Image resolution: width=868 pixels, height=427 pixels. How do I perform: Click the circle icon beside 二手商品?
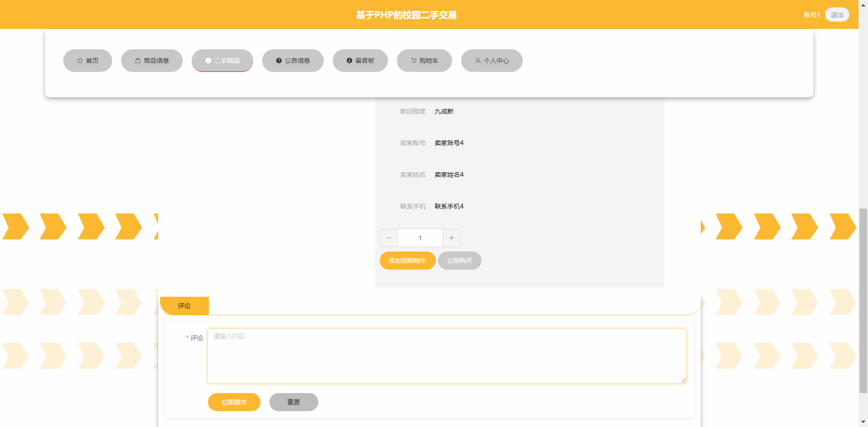point(208,61)
